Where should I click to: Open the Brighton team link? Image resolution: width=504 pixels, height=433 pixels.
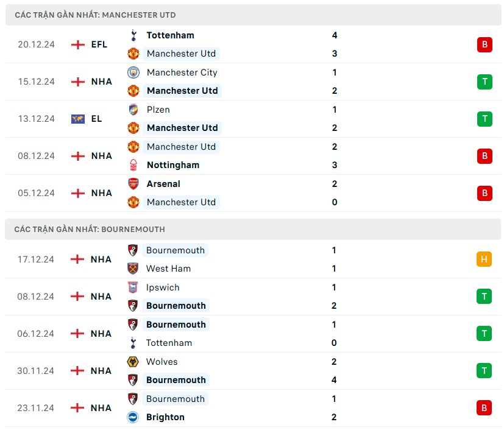(x=165, y=417)
